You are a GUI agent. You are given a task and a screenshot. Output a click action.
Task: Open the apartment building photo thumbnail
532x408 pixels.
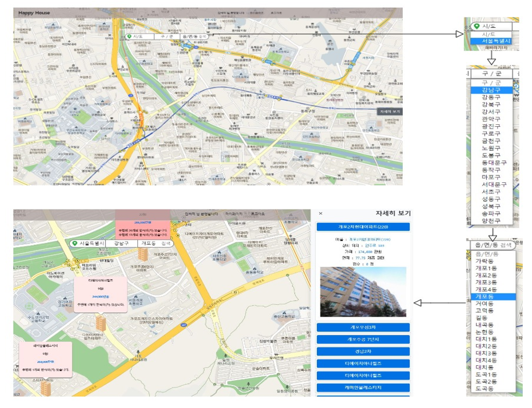click(363, 292)
